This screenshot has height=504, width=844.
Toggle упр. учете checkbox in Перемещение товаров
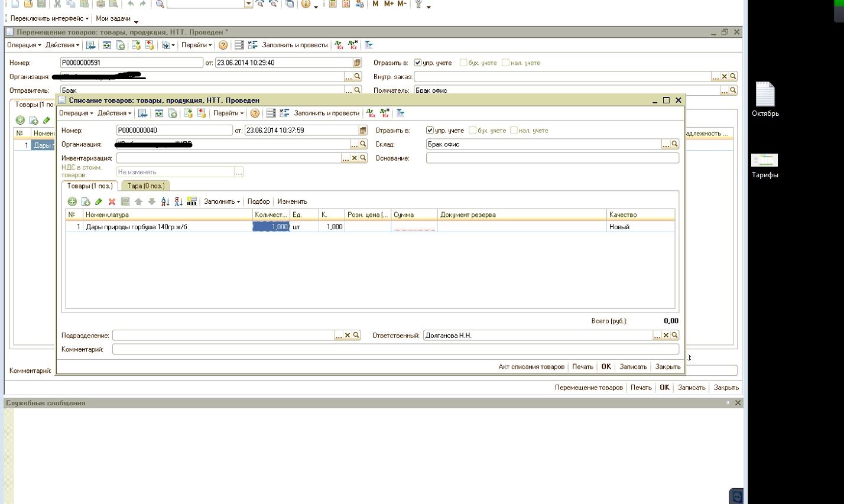pos(417,63)
